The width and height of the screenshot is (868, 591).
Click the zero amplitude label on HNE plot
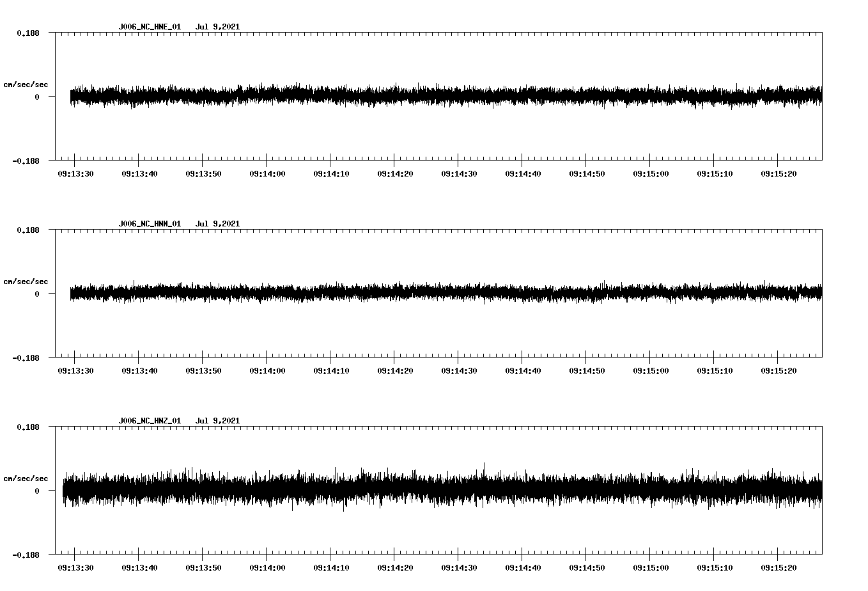point(37,97)
